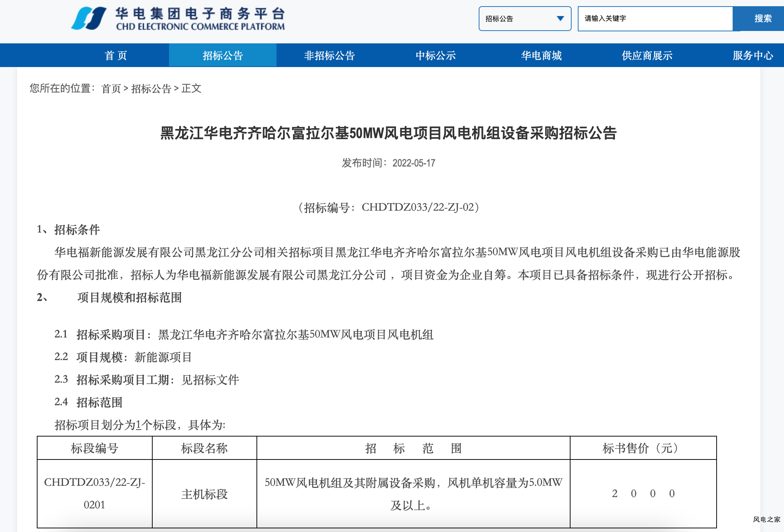Focus the 请输入关键字 search field
This screenshot has height=532, width=784.
(655, 19)
